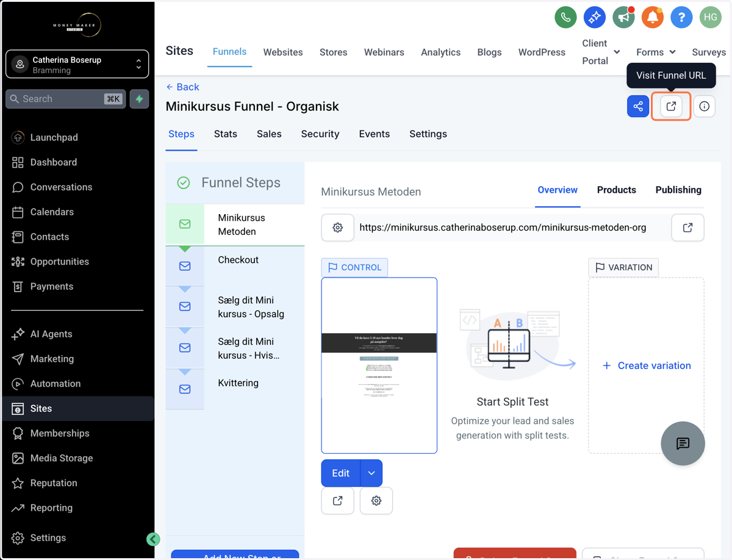Image resolution: width=732 pixels, height=560 pixels.
Task: Click the gear icon beside the step URL
Action: click(337, 228)
